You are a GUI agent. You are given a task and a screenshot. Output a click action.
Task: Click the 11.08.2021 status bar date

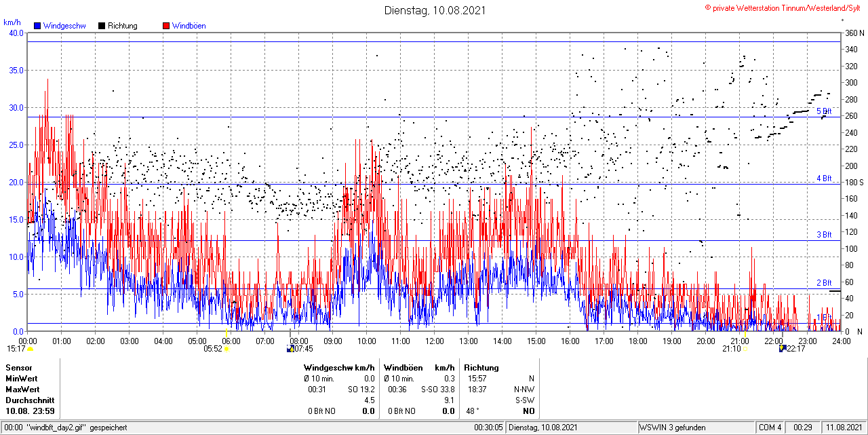[843, 428]
